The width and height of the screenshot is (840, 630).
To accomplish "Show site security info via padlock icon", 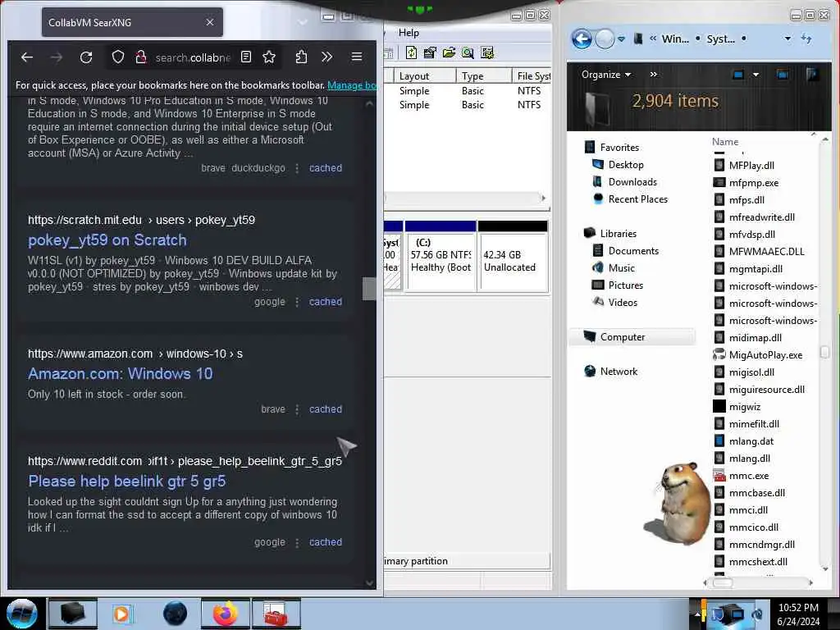I will (x=141, y=57).
